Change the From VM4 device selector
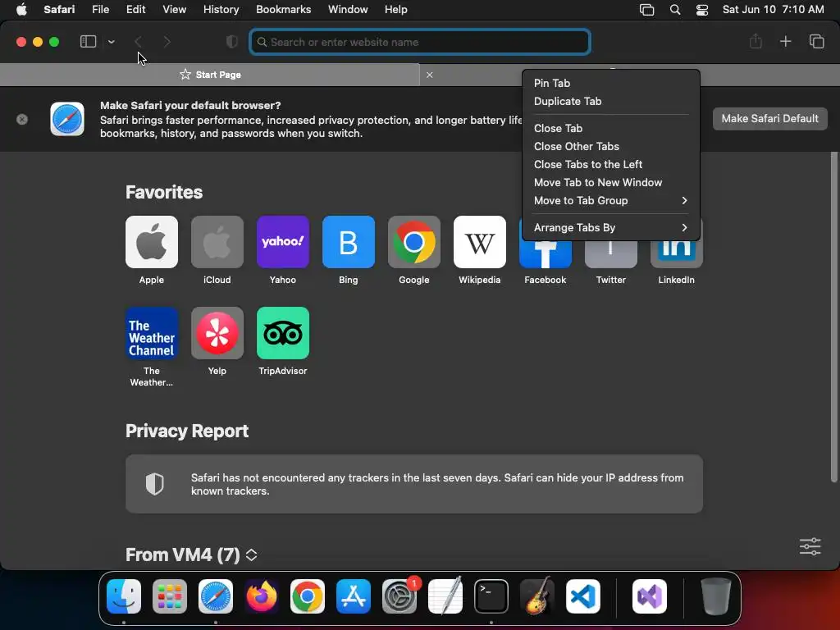 tap(251, 555)
